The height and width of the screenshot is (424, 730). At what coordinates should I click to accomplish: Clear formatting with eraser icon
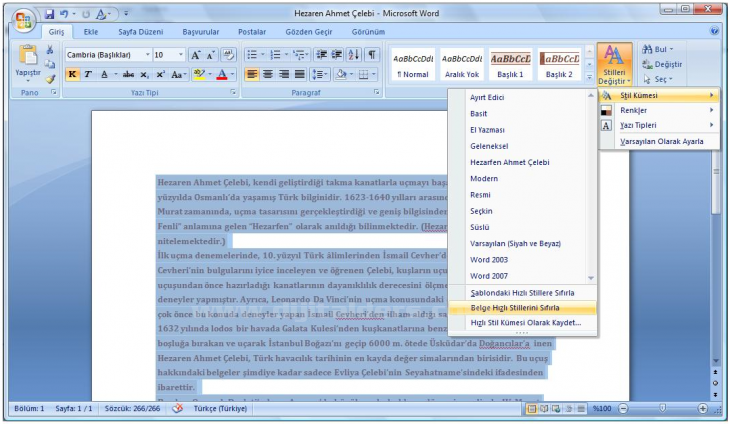pyautogui.click(x=228, y=55)
